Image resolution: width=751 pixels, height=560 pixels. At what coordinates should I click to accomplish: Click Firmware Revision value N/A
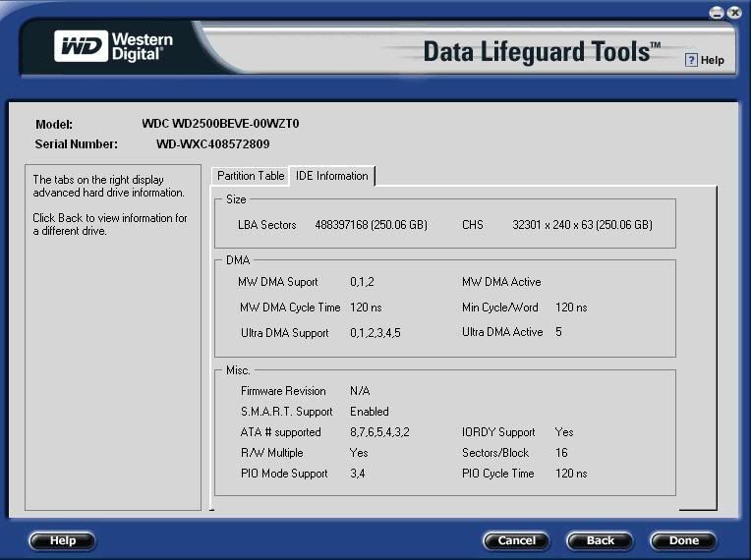point(360,391)
